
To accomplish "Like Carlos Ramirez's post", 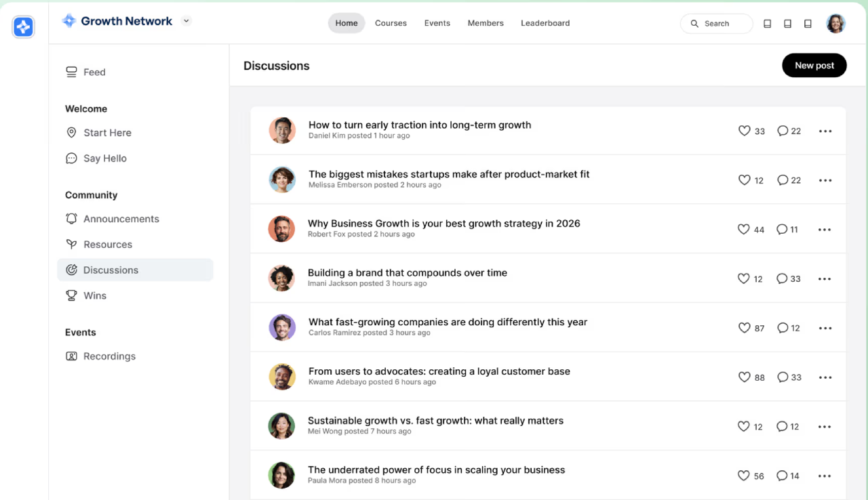I will [744, 328].
